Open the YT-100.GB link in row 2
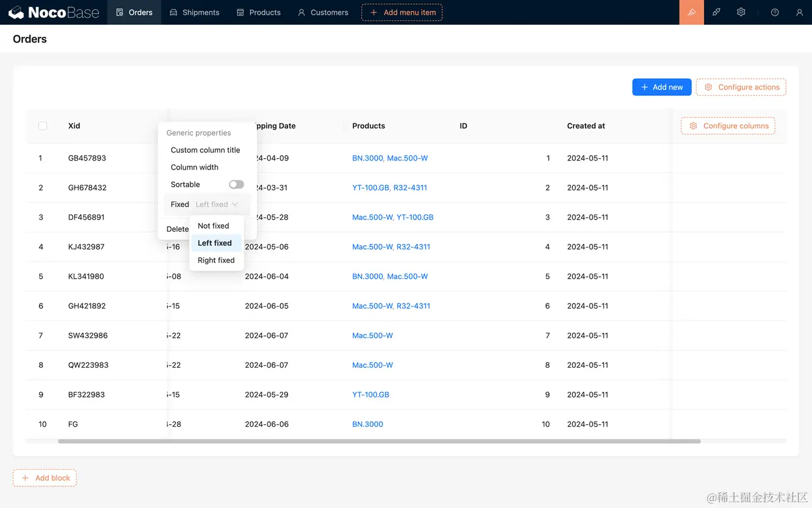 (371, 187)
